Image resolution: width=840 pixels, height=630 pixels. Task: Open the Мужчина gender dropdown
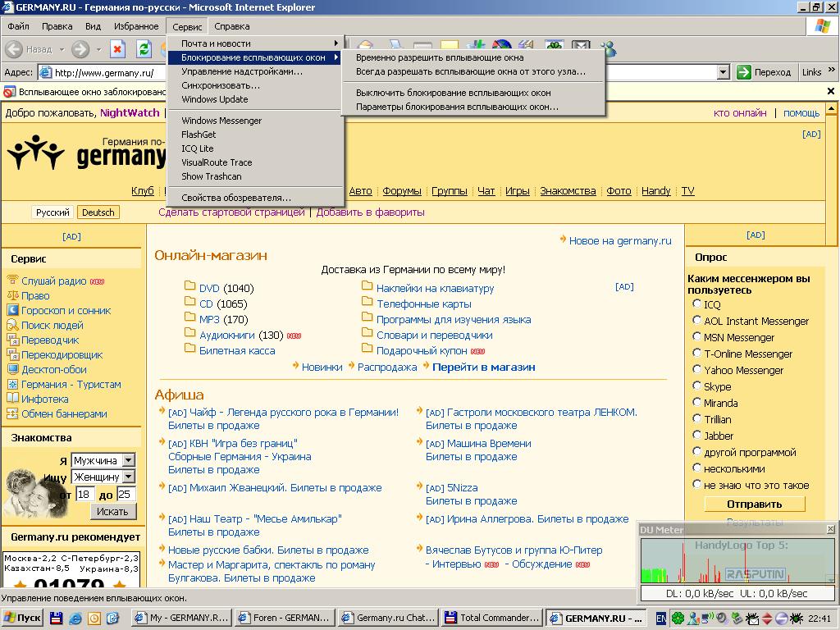click(x=128, y=460)
